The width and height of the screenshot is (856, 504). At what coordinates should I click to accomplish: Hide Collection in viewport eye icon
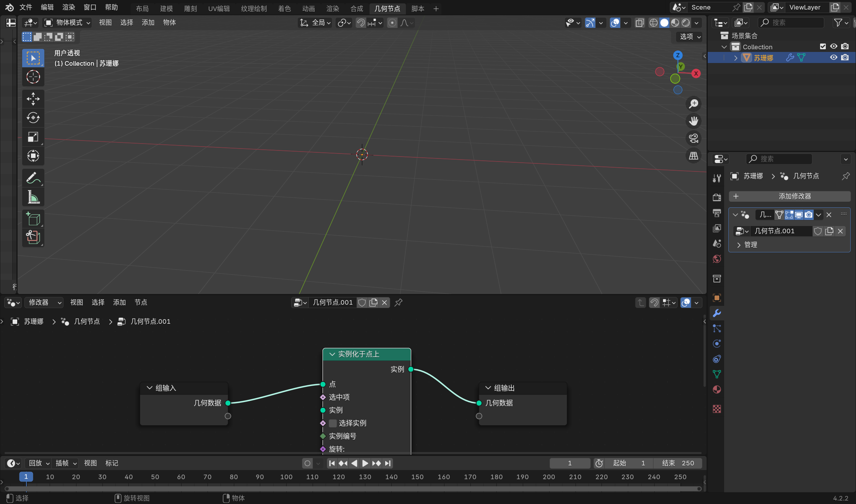coord(834,47)
